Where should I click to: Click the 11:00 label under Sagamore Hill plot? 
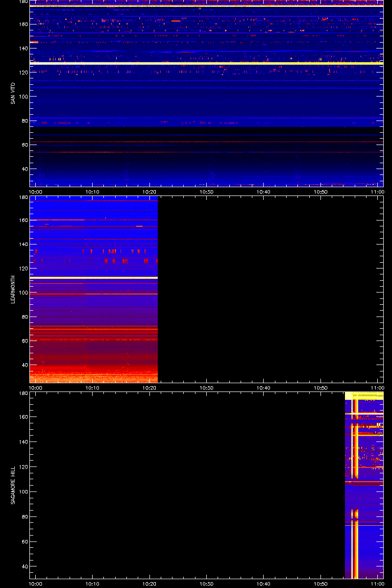(377, 584)
